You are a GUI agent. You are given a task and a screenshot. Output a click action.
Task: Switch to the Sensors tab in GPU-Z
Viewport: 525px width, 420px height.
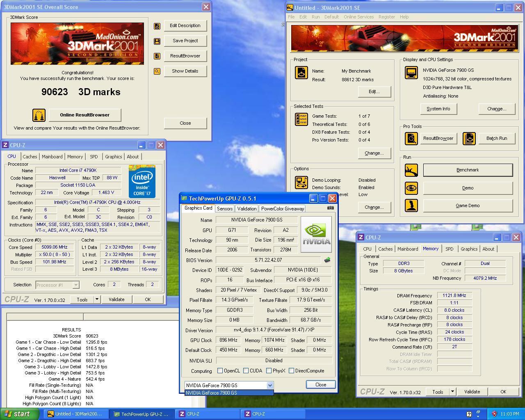click(225, 209)
